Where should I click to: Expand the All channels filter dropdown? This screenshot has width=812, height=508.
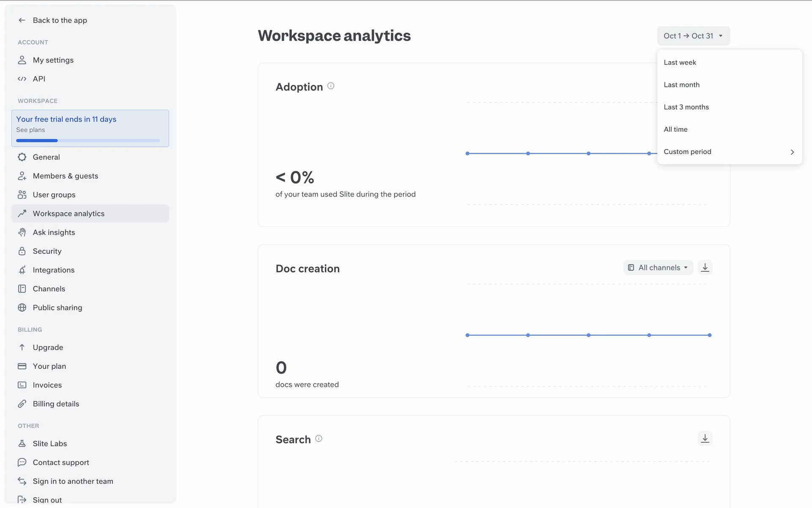click(658, 268)
